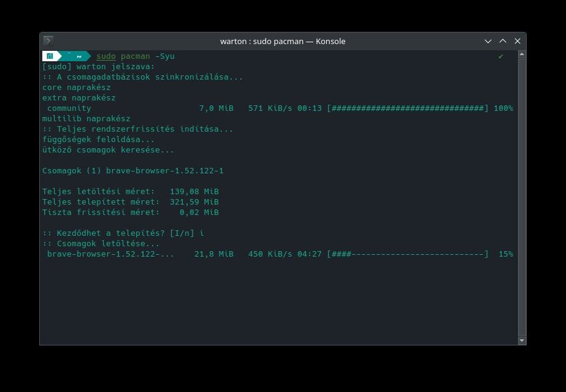
Task: Click the '[sudo] warton jelszava:' line
Action: pyautogui.click(x=99, y=67)
